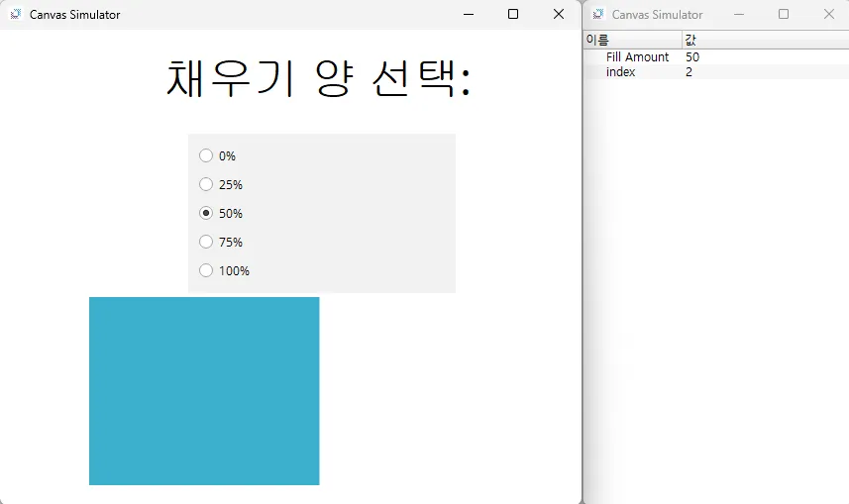The image size is (849, 504).
Task: Close the main Canvas Simulator window
Action: pyautogui.click(x=559, y=14)
